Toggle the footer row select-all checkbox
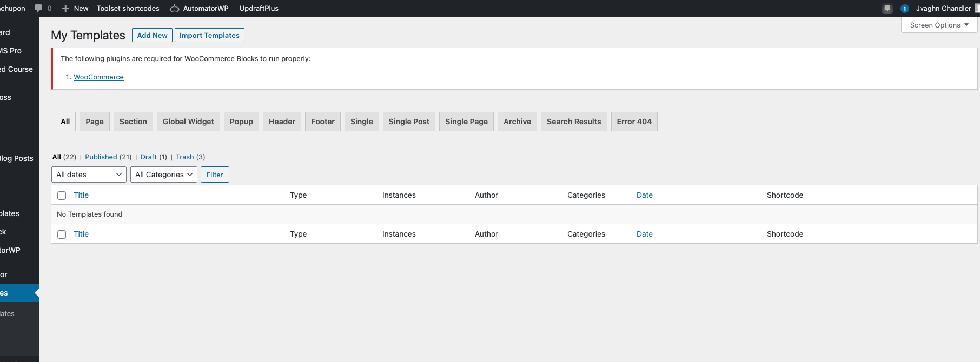The image size is (980, 362). click(62, 234)
